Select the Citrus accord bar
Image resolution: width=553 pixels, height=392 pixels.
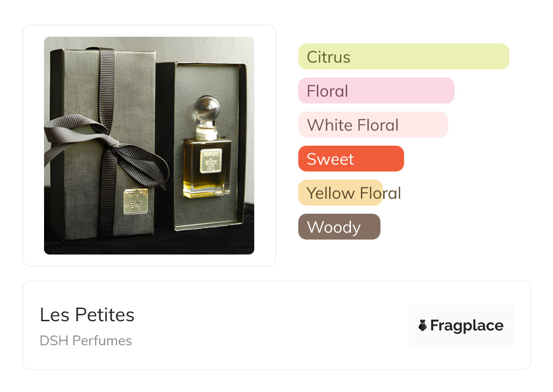[403, 57]
